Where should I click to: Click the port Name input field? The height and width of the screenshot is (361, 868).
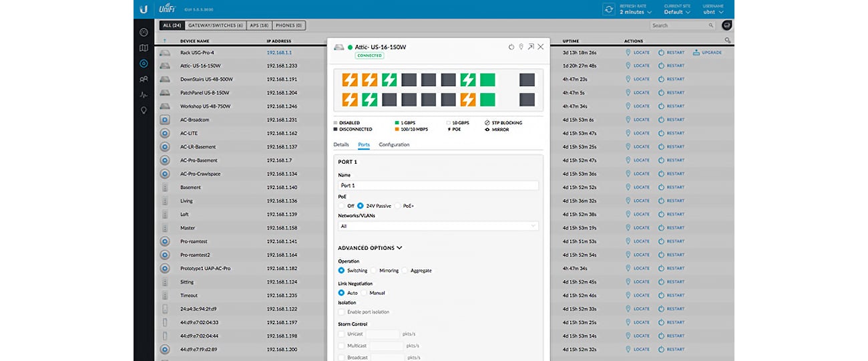click(x=438, y=185)
